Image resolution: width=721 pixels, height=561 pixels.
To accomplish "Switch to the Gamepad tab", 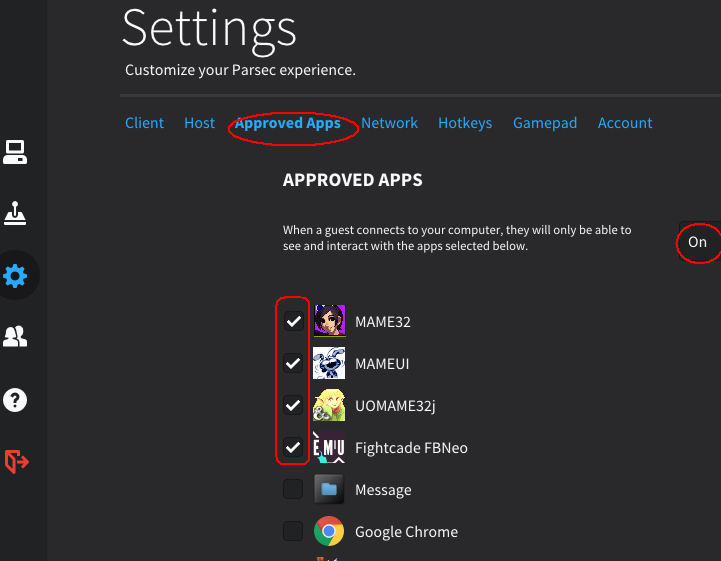I will pos(545,123).
